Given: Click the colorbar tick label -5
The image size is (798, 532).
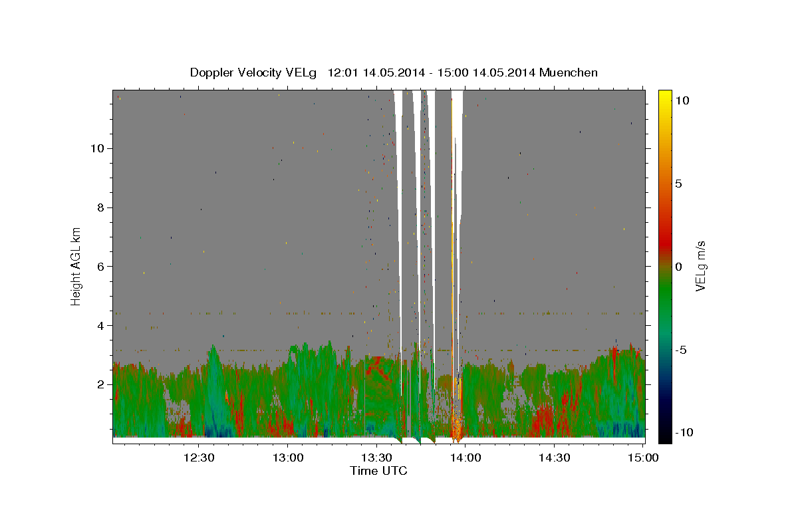Looking at the screenshot, I should (x=680, y=350).
